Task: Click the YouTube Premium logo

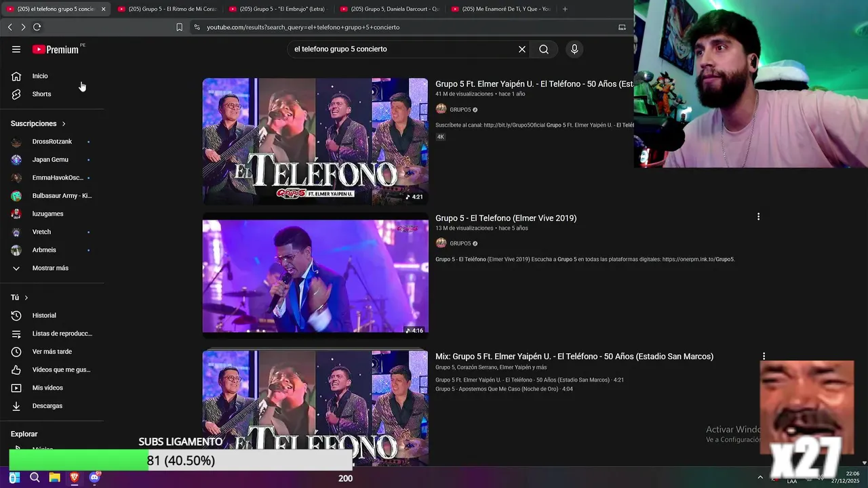Action: (x=56, y=49)
